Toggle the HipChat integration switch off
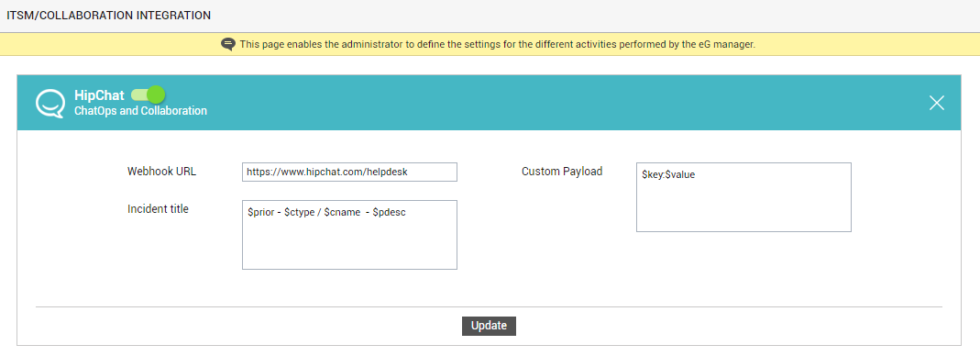The height and width of the screenshot is (356, 980). (149, 95)
